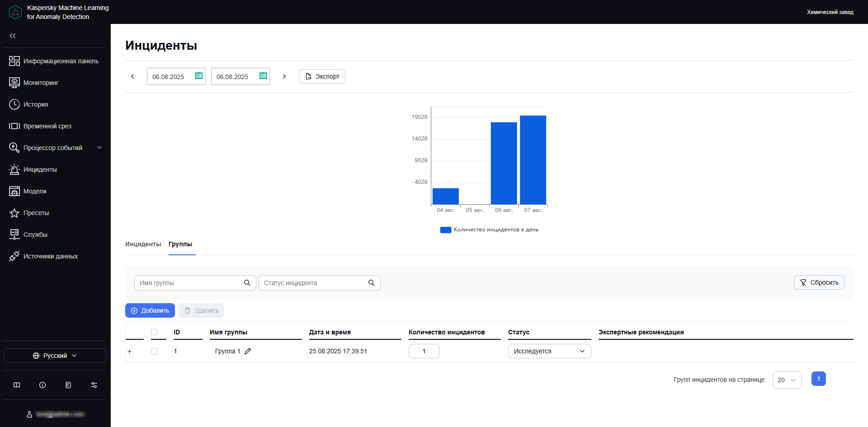Click the Удалить button
This screenshot has width=868, height=427.
[201, 310]
